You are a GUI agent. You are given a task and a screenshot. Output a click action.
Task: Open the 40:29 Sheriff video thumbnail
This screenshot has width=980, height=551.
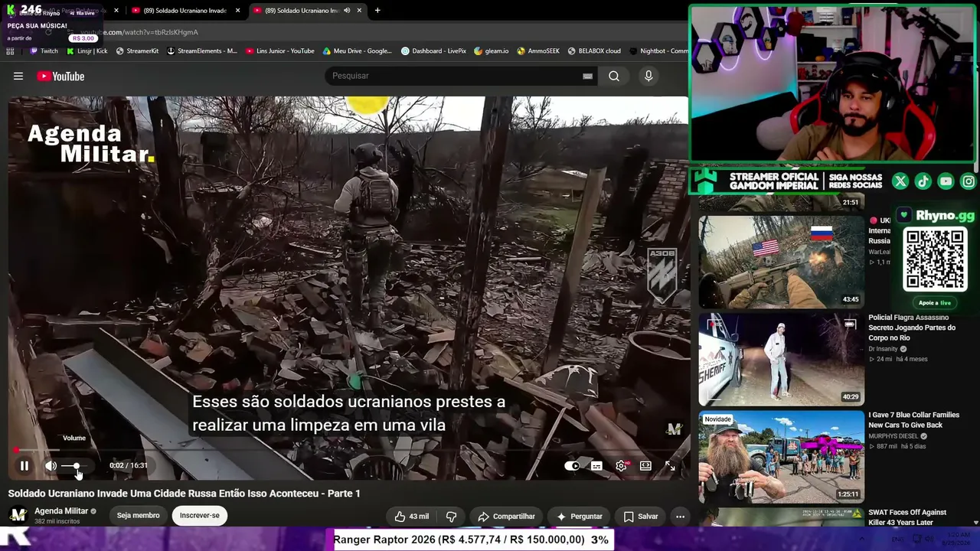[x=781, y=359]
